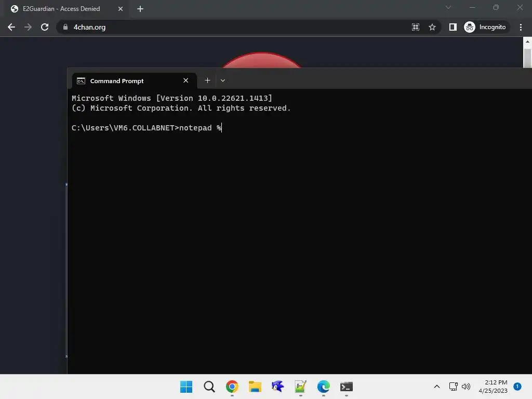
Task: Add new terminal tab
Action: point(207,81)
